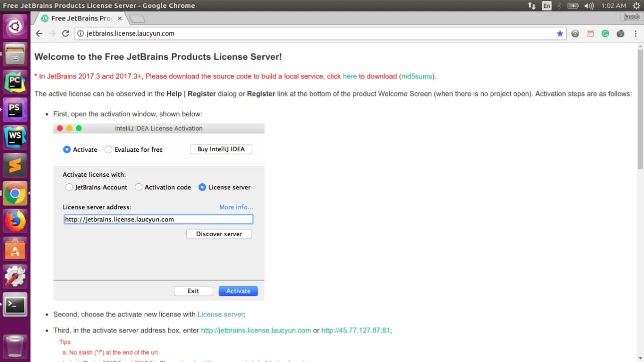Click the 'here' download link

point(350,76)
